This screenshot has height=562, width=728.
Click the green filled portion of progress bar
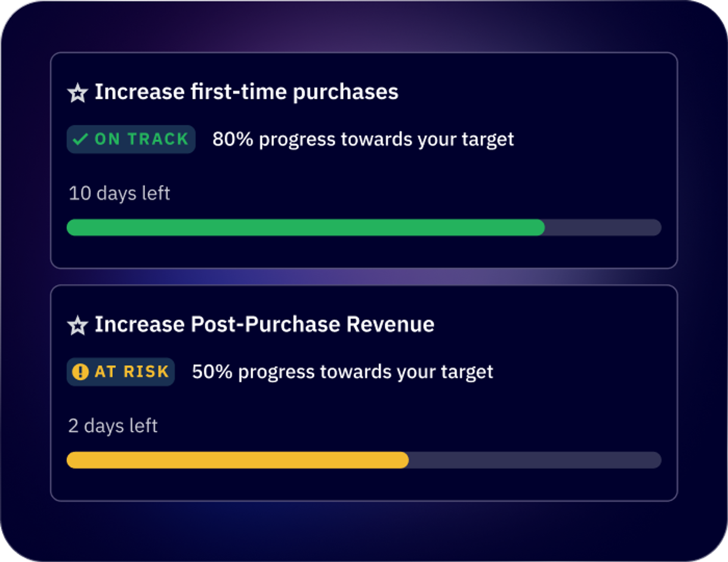306,228
